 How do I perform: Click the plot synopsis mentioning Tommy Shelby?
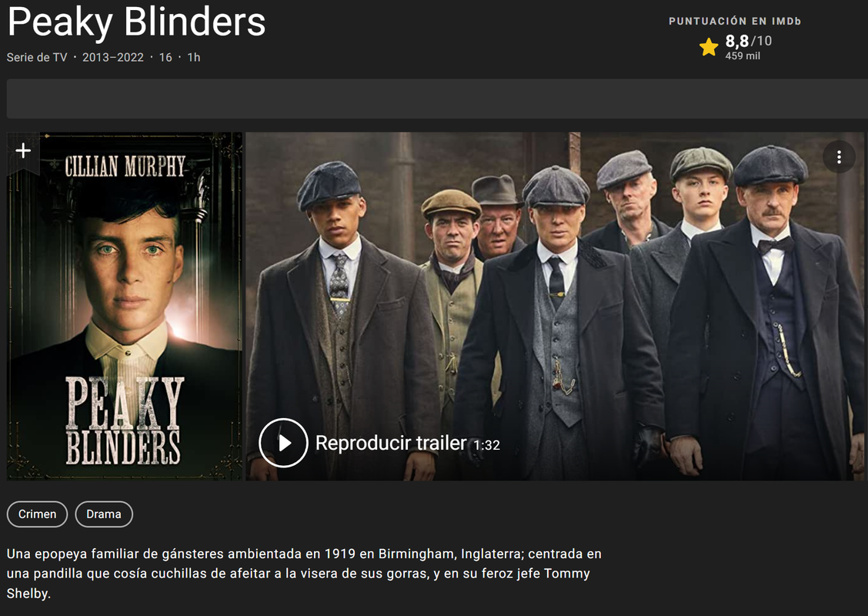pos(304,574)
